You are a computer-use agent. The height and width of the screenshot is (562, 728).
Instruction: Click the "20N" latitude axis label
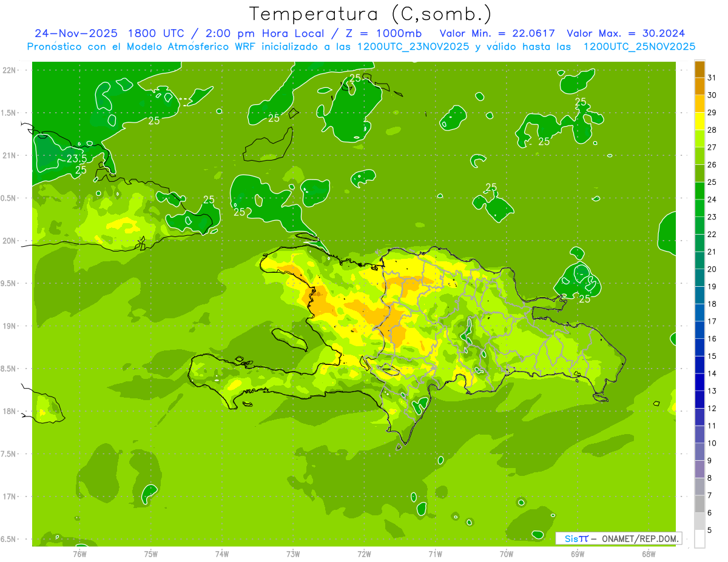[9, 241]
